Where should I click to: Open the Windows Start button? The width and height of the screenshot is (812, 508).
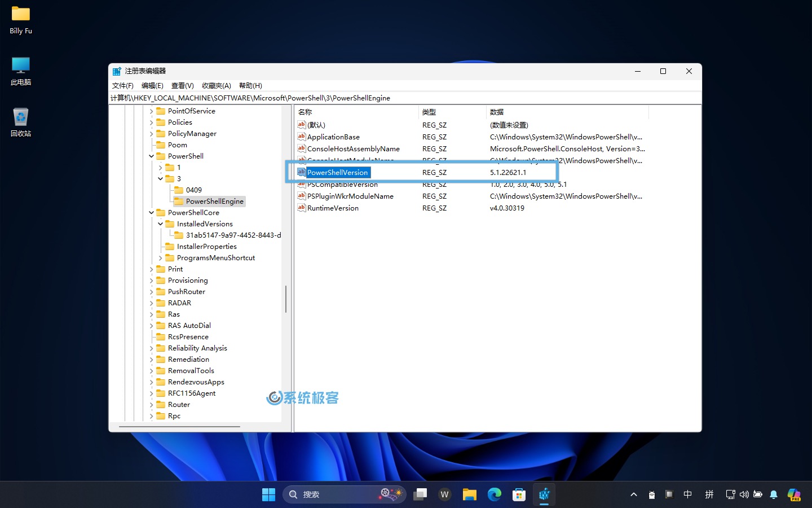pos(268,494)
